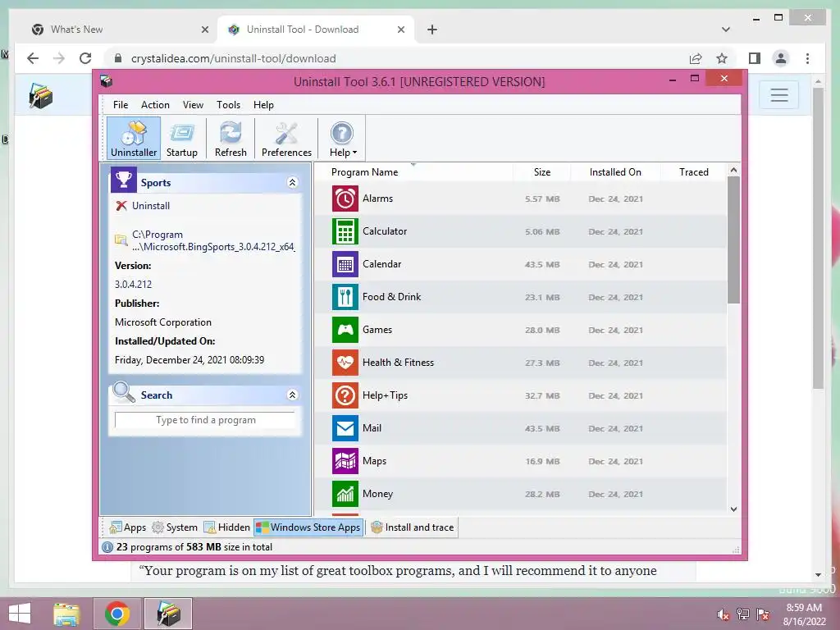The height and width of the screenshot is (630, 840).
Task: Click the program list scrollbar thumb
Action: click(733, 240)
